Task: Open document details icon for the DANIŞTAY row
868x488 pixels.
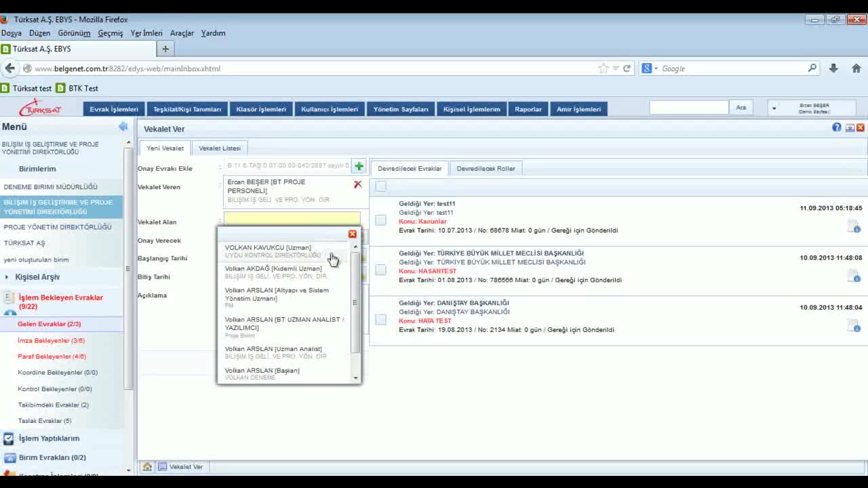Action: [x=854, y=326]
